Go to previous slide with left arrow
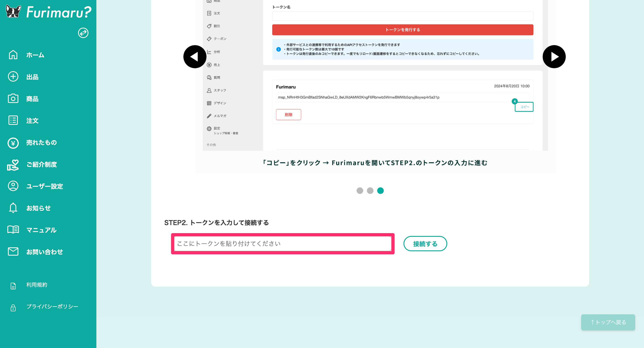644x348 pixels. 195,57
